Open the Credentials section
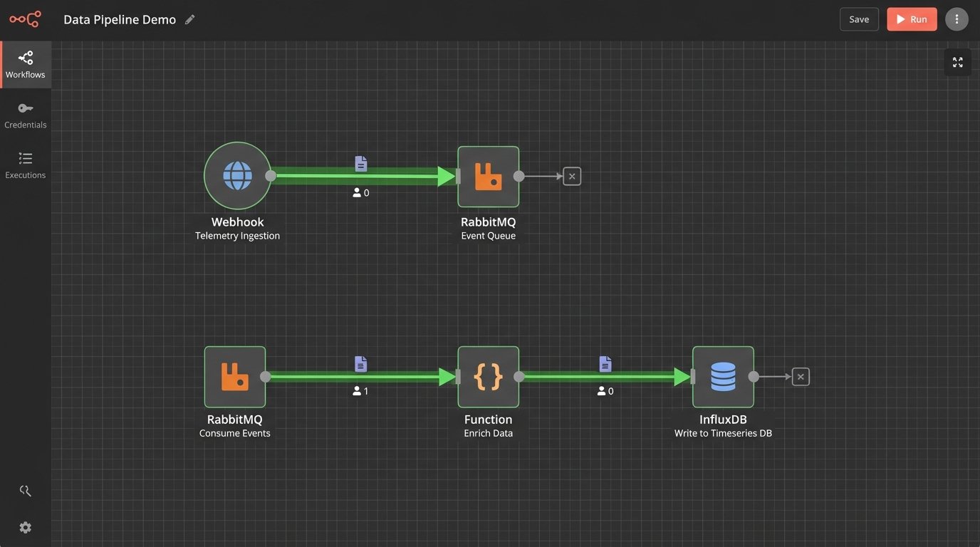Image resolution: width=980 pixels, height=547 pixels. pyautogui.click(x=26, y=115)
